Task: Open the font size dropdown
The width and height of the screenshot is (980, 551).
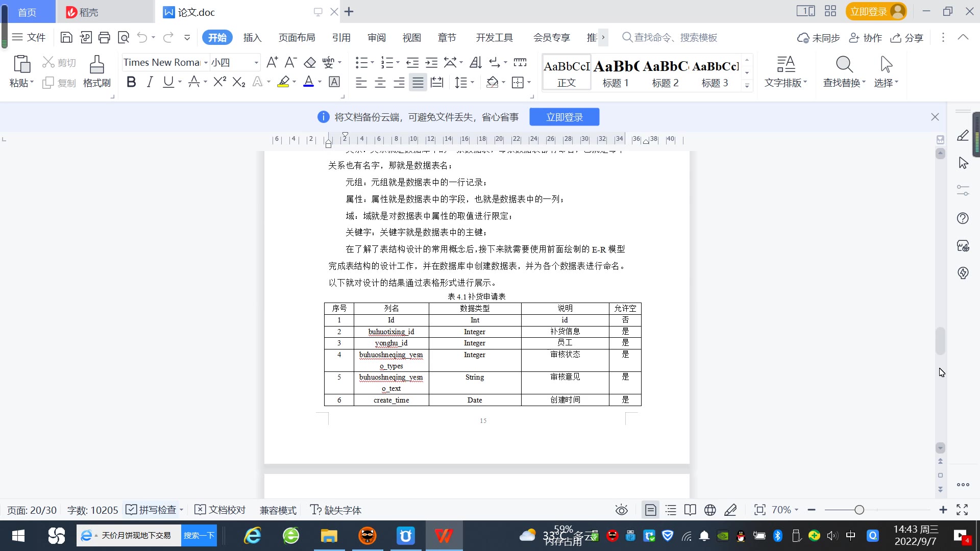Action: coord(256,62)
